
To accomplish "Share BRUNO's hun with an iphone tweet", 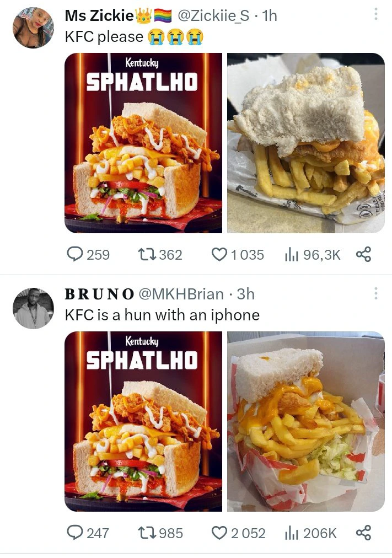I will coord(363,533).
